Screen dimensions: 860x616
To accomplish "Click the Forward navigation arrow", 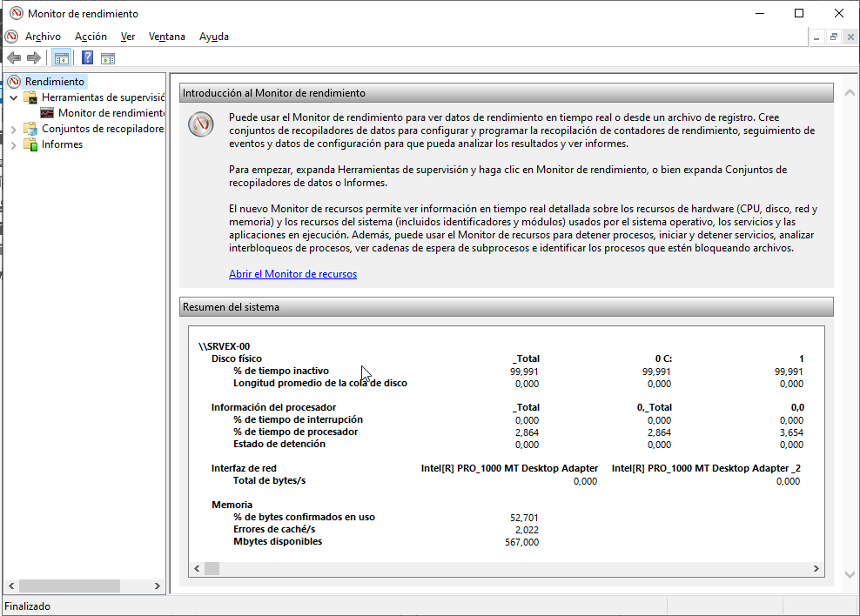I will pyautogui.click(x=33, y=57).
